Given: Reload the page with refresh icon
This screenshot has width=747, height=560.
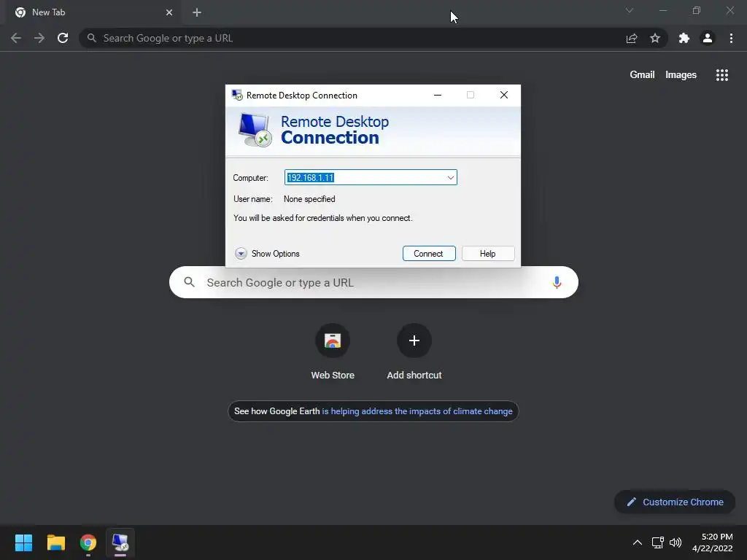Looking at the screenshot, I should (x=63, y=38).
